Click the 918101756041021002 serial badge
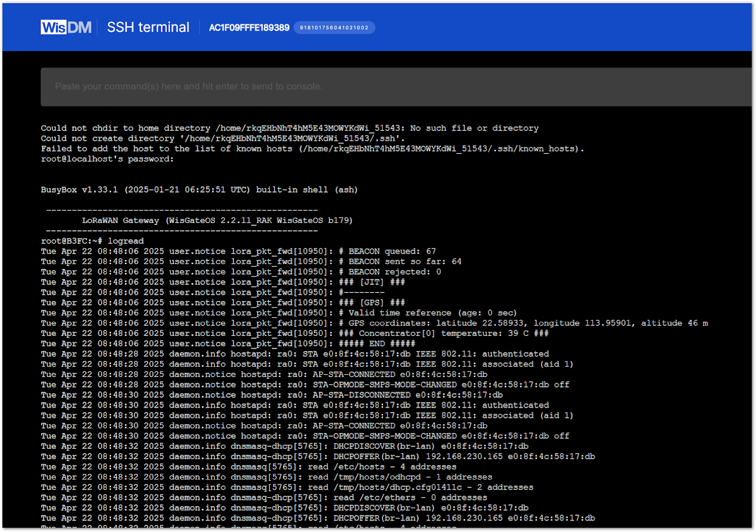The height and width of the screenshot is (532, 756). [x=334, y=28]
